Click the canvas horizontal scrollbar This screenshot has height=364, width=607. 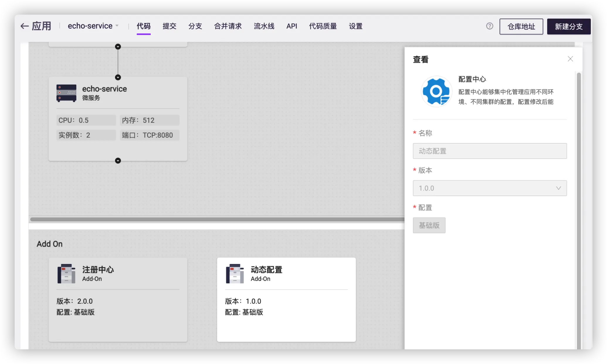(x=217, y=219)
